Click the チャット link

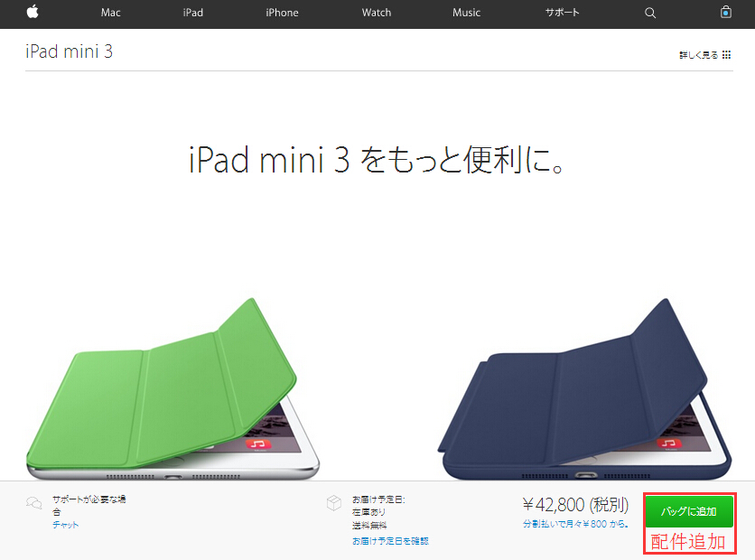coord(66,525)
